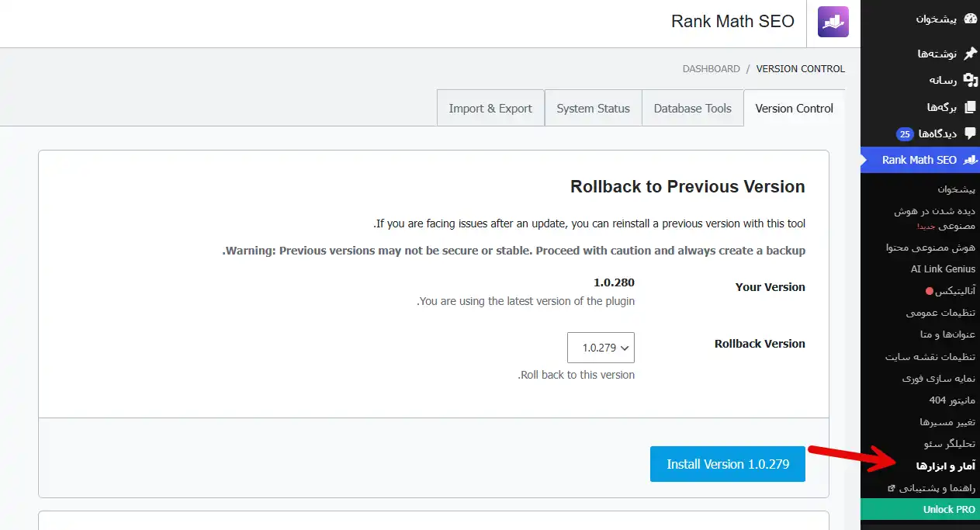Click the current version number 1.0.280

click(614, 282)
